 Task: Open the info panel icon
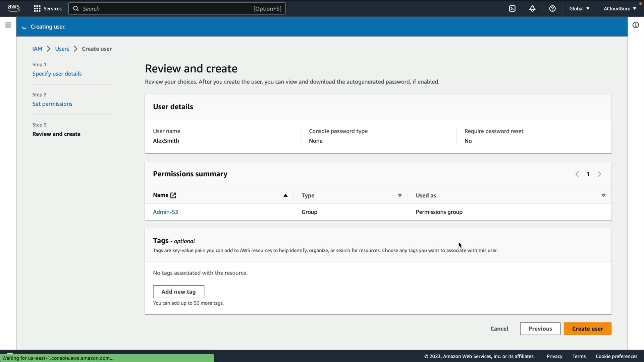636,25
